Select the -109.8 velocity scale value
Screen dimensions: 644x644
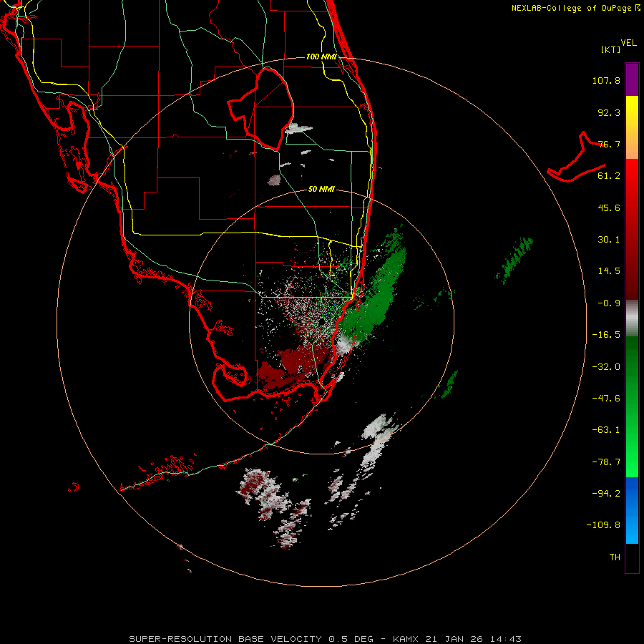tap(604, 525)
